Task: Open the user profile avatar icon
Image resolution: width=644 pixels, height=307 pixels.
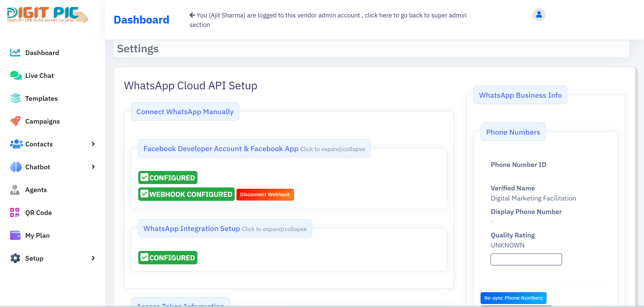Action: coord(539,15)
